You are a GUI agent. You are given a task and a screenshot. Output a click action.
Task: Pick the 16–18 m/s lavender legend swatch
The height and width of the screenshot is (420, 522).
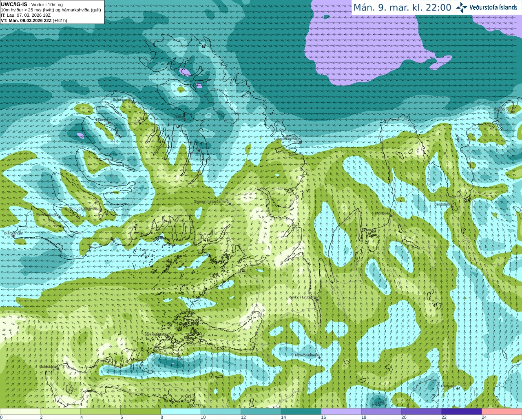click(341, 411)
